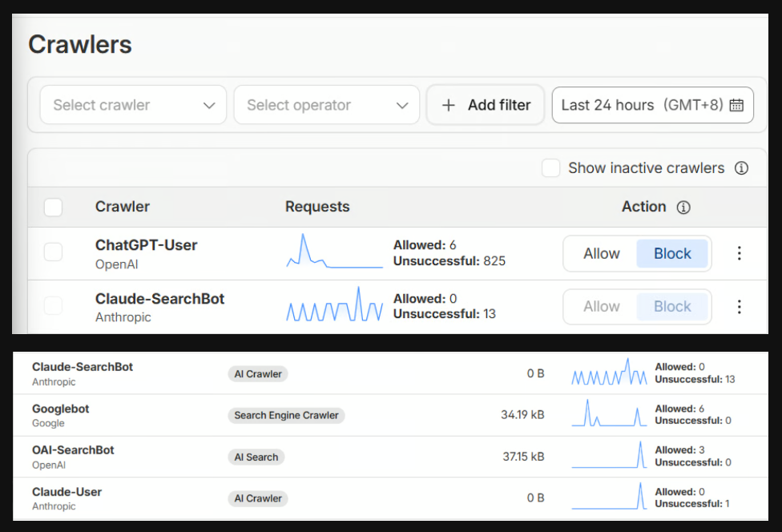
Task: Set Claude-SearchBot action to Allow
Action: click(602, 306)
